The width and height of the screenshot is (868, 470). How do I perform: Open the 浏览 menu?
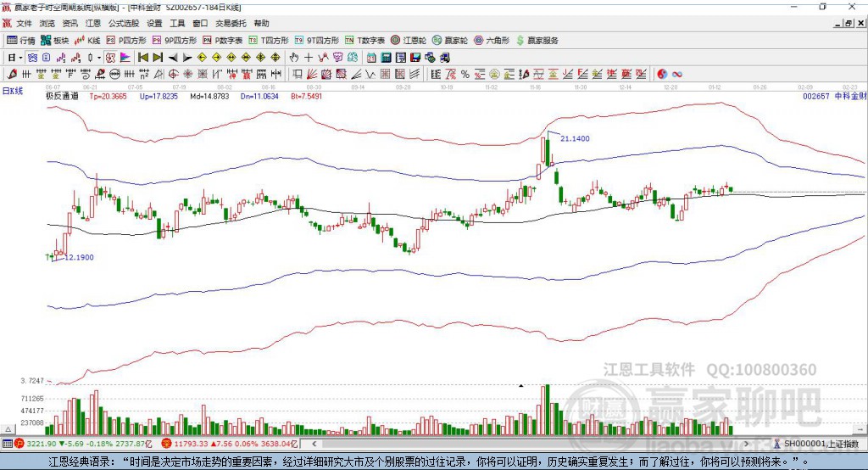[x=47, y=23]
